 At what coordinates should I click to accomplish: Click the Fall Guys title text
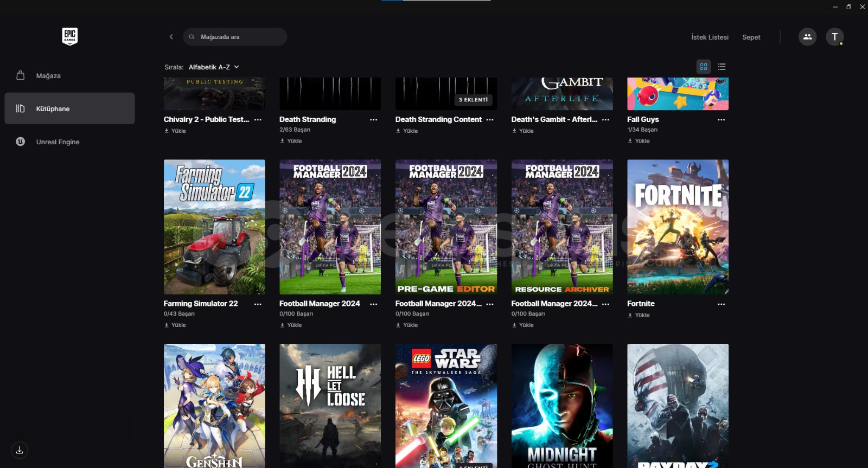[643, 119]
